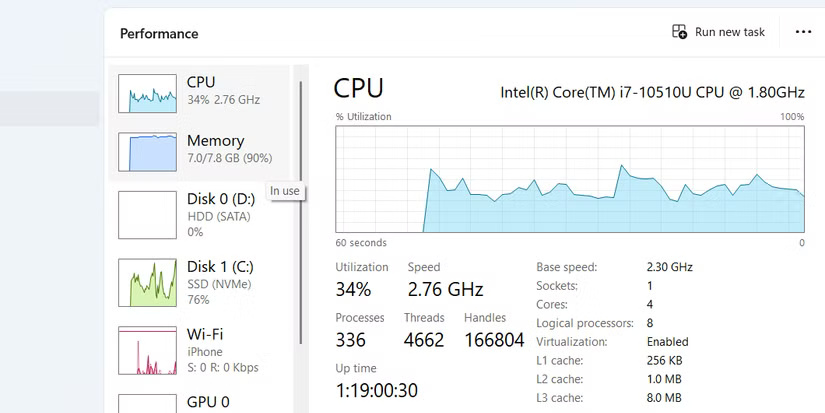The image size is (825, 413).
Task: Click the Up time value
Action: point(376,390)
